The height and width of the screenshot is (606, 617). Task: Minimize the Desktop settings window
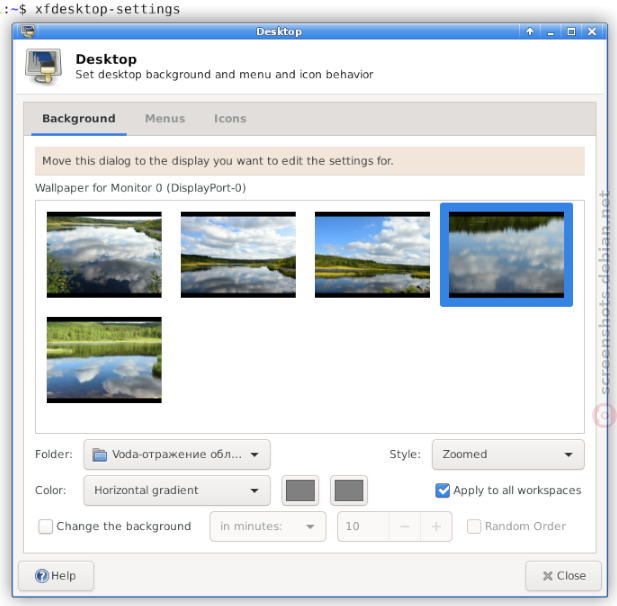click(550, 31)
